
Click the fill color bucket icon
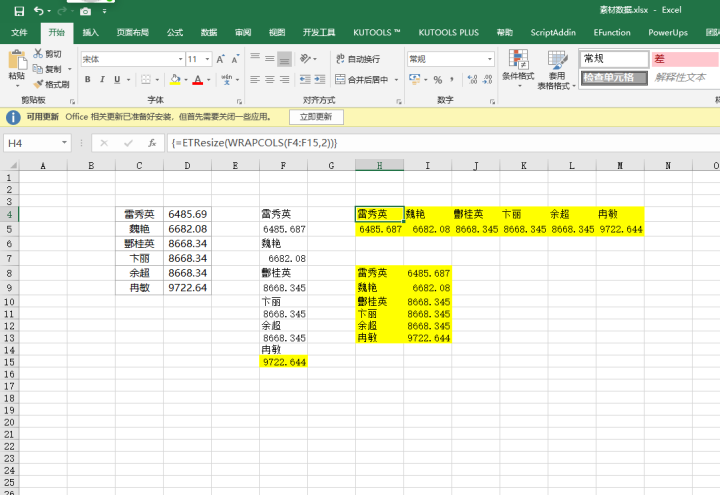(175, 79)
